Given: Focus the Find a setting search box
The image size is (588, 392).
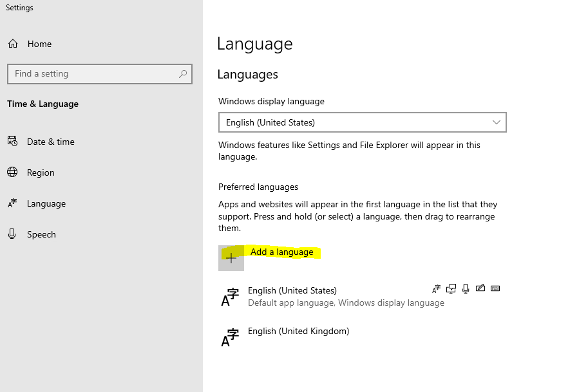Looking at the screenshot, I should [100, 74].
